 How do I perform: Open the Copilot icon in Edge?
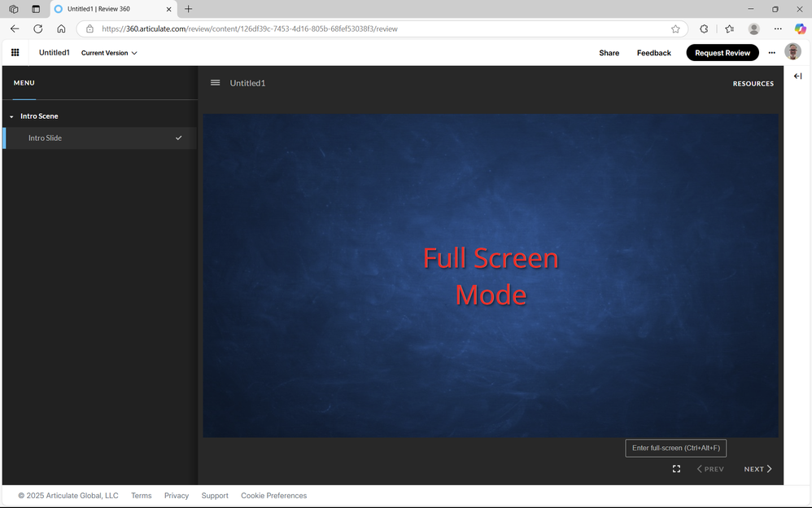click(800, 28)
